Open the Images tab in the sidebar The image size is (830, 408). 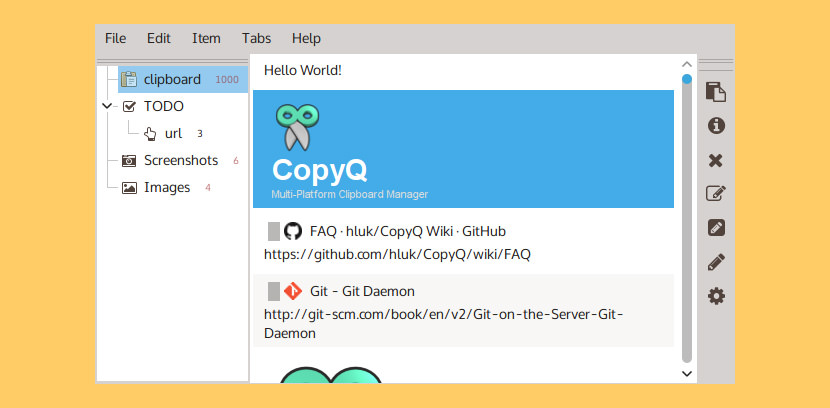point(166,187)
